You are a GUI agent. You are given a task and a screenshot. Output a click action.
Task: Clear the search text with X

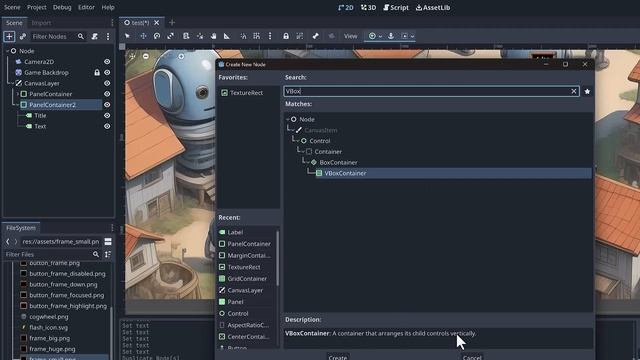coord(573,91)
